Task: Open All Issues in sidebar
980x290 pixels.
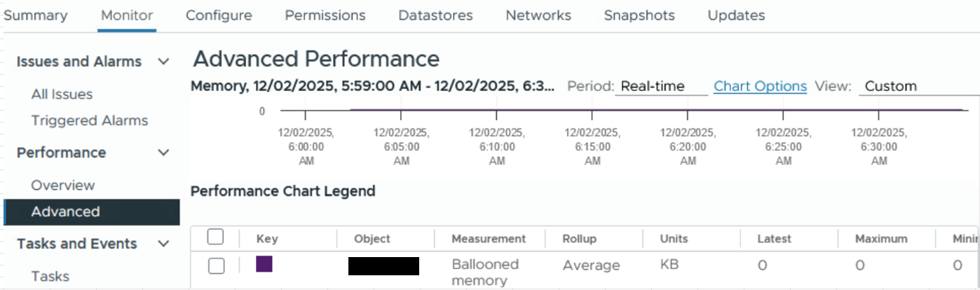Action: [x=62, y=94]
